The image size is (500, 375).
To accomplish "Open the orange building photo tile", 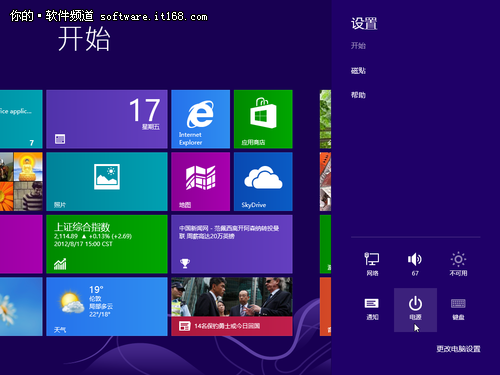I will click(x=325, y=182).
